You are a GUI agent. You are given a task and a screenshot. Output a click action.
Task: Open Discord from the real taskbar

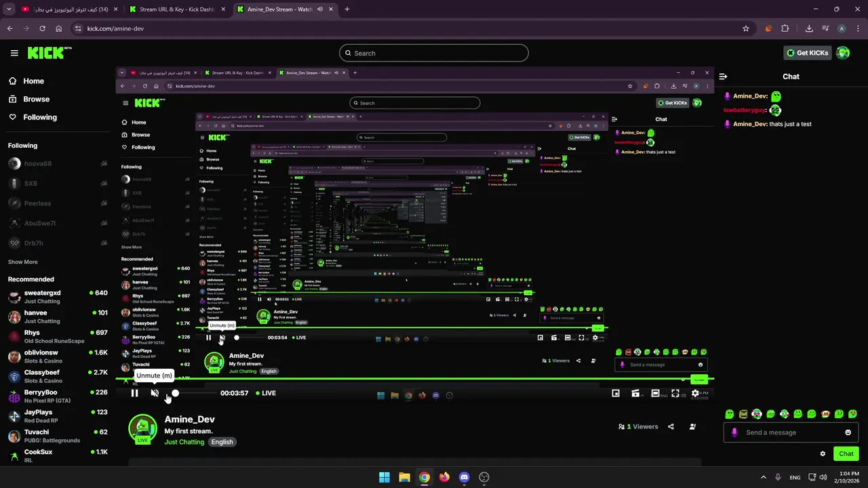[x=464, y=477]
